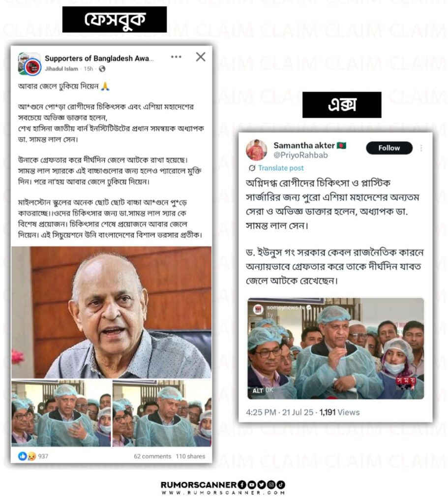The width and height of the screenshot is (448, 504).
Task: Open Samantha akter's profile picture
Action: [256, 150]
